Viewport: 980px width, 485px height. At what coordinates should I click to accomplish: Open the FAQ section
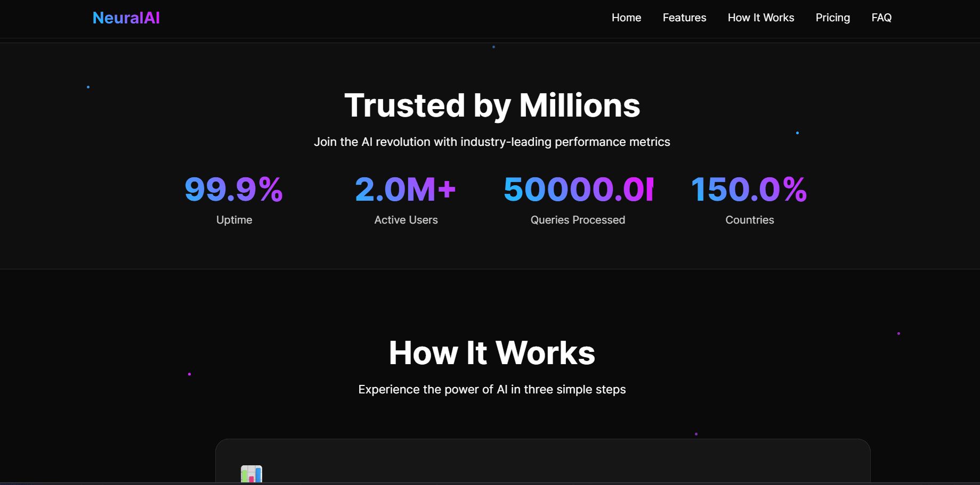click(881, 18)
